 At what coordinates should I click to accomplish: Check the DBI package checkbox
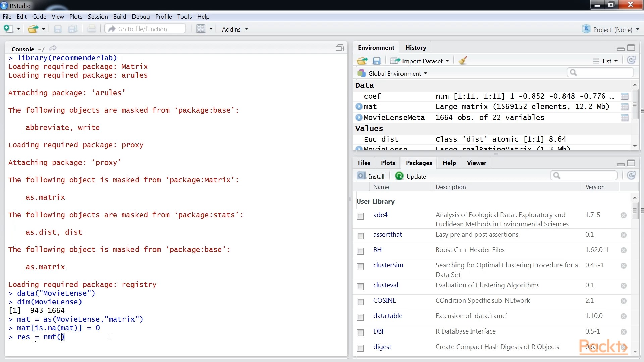(360, 333)
